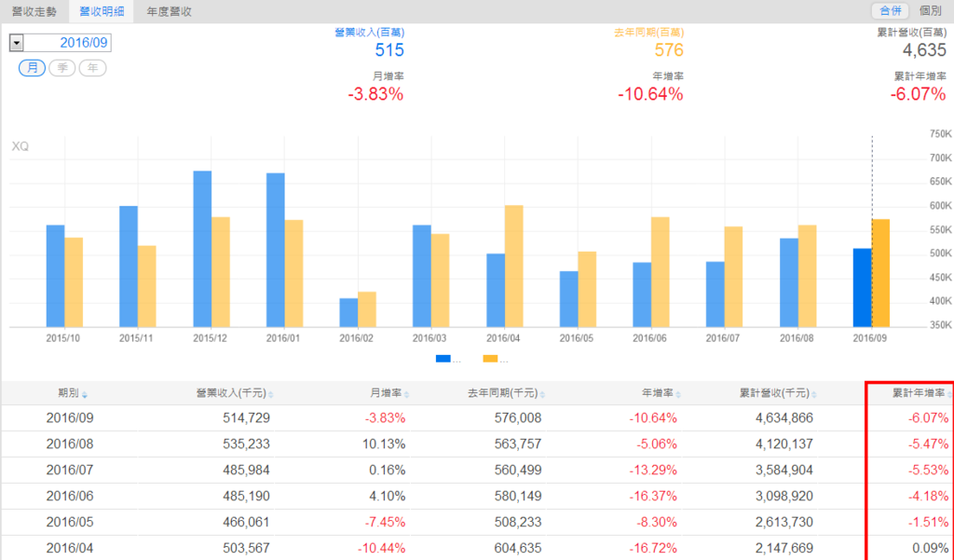The width and height of the screenshot is (954, 560).
Task: Switch to the 營收走勢 tab
Action: (34, 11)
